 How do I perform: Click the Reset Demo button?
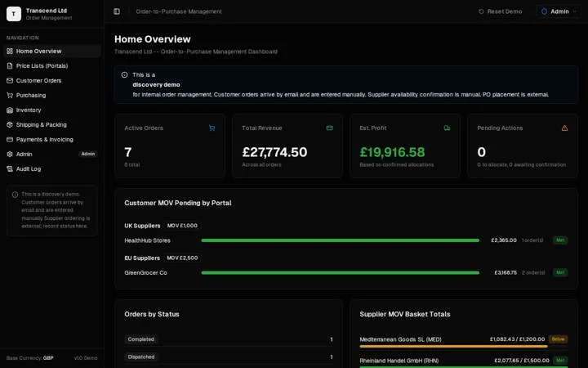coord(501,11)
